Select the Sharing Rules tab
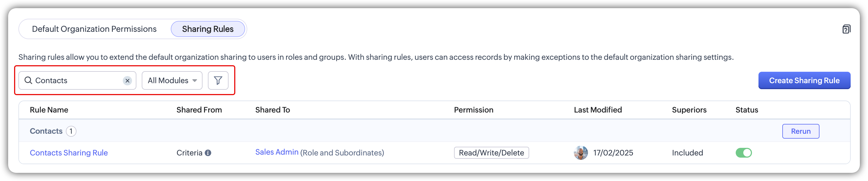This screenshot has width=868, height=181. [208, 29]
